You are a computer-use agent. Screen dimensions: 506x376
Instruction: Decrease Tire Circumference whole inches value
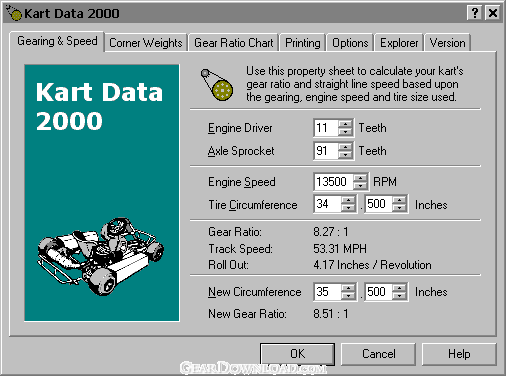(348, 208)
